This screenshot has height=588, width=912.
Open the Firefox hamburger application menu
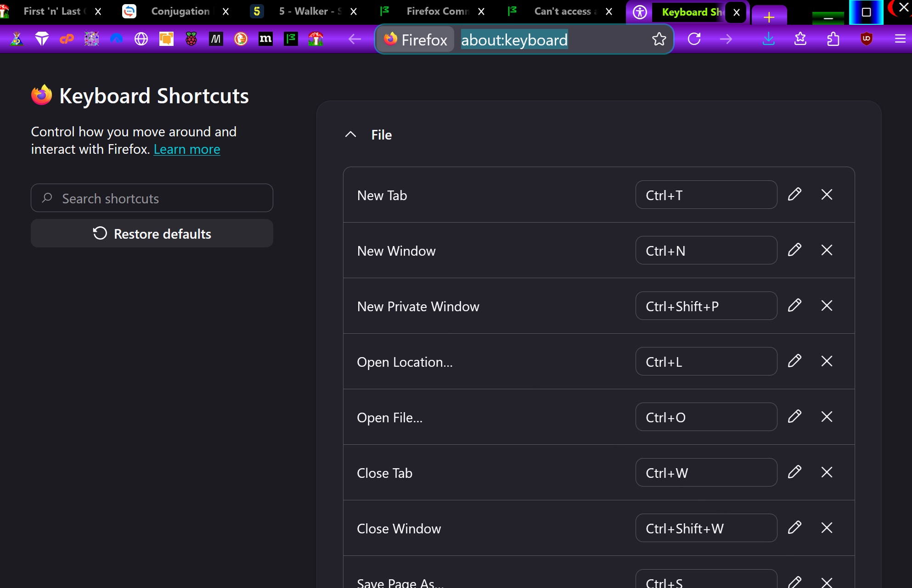pos(900,39)
